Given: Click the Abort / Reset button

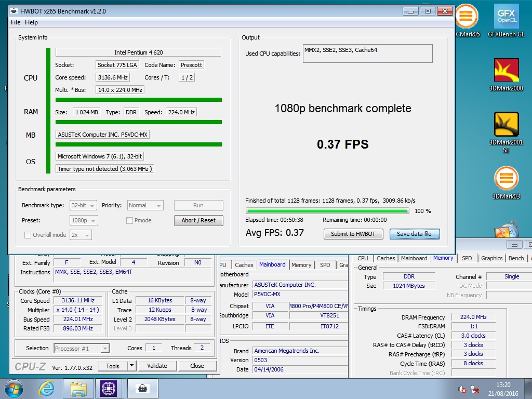Looking at the screenshot, I should pos(198,220).
